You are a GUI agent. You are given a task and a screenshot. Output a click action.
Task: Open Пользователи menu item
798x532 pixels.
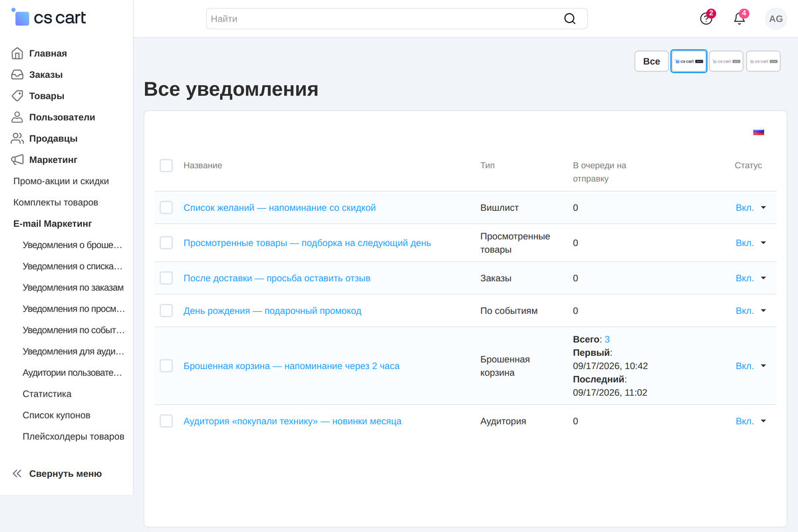coord(62,117)
